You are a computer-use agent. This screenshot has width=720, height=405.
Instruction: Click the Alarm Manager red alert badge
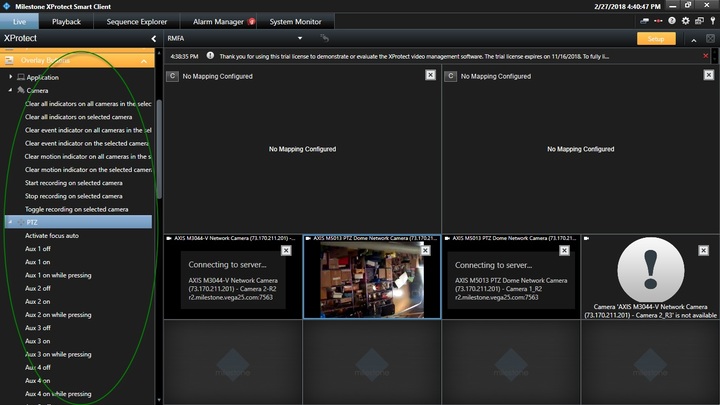tap(252, 20)
